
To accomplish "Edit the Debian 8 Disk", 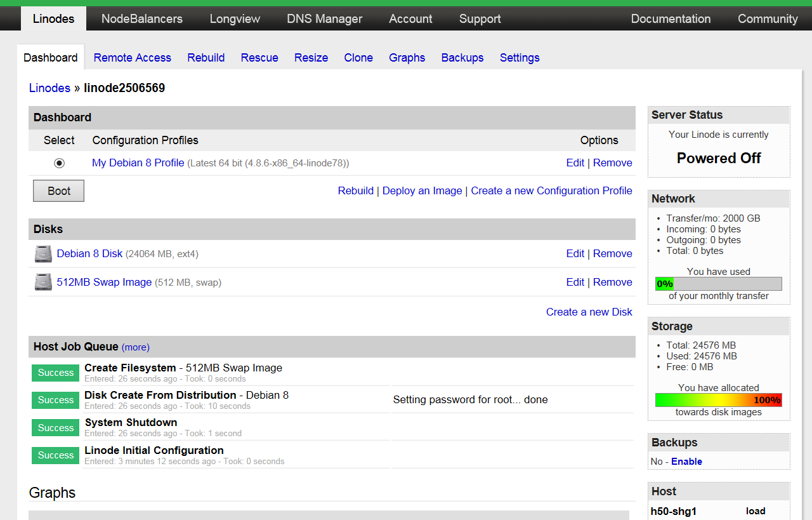I will (x=575, y=254).
